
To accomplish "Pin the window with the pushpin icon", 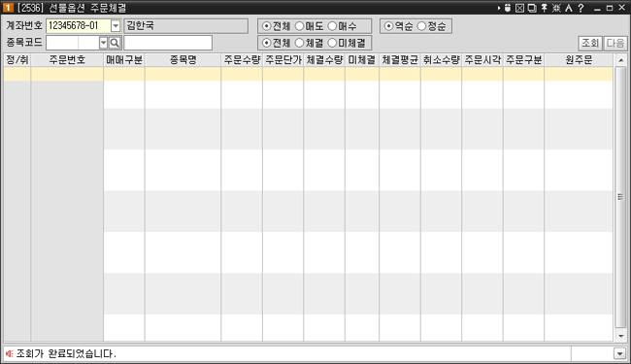I will pyautogui.click(x=544, y=8).
